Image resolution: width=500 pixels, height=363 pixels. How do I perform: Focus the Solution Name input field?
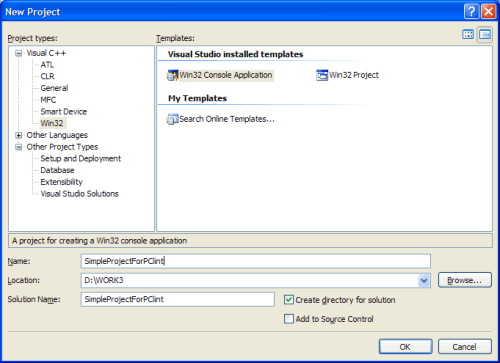coord(178,299)
